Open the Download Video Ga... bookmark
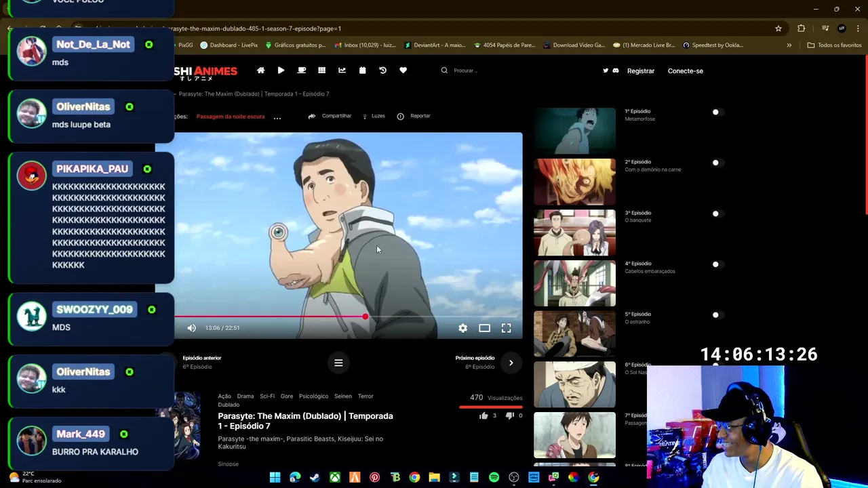 click(573, 45)
